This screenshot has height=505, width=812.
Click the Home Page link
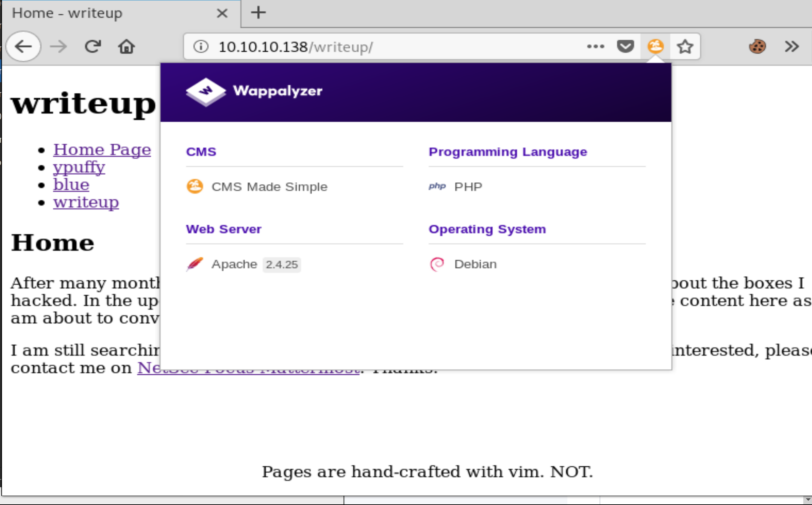tap(101, 149)
